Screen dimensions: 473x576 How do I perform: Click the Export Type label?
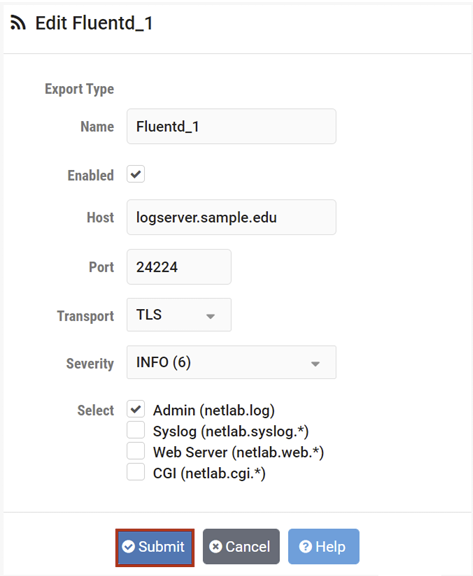(79, 89)
